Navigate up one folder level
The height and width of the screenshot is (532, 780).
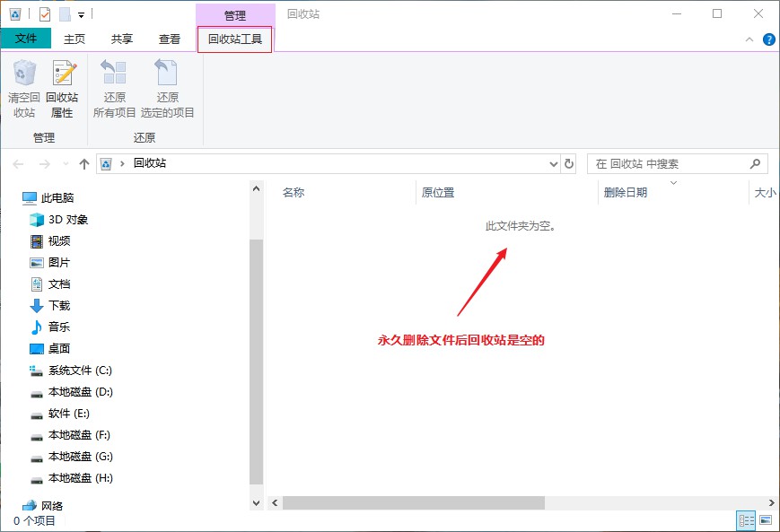click(x=83, y=163)
